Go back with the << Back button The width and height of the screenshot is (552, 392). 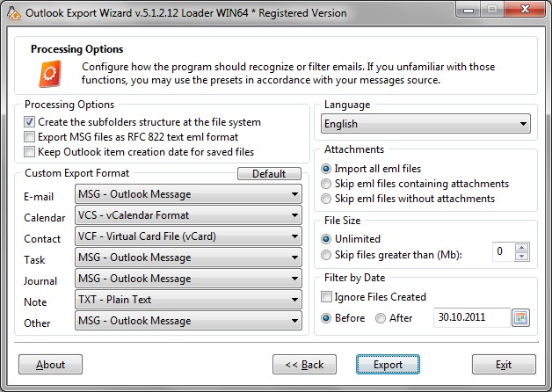pos(304,364)
